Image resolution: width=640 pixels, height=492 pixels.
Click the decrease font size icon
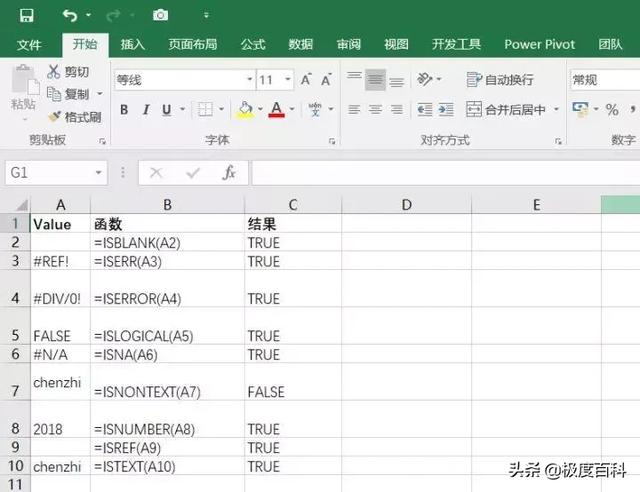[x=326, y=80]
